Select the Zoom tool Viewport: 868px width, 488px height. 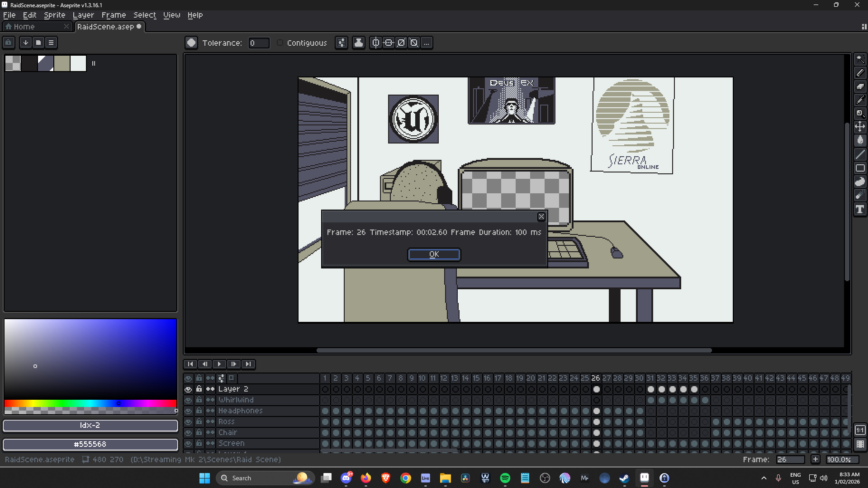860,114
